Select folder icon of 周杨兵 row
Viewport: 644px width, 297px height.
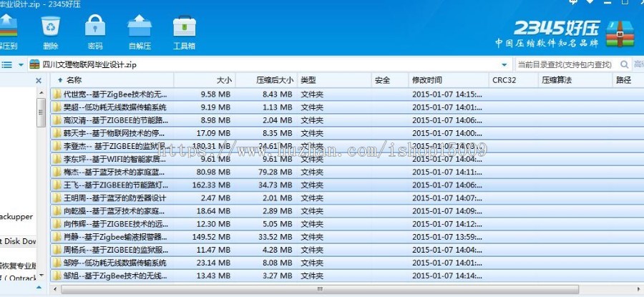tap(57, 250)
